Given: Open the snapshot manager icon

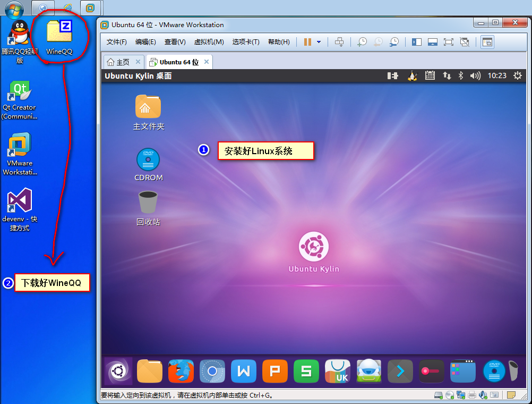Looking at the screenshot, I should click(393, 41).
